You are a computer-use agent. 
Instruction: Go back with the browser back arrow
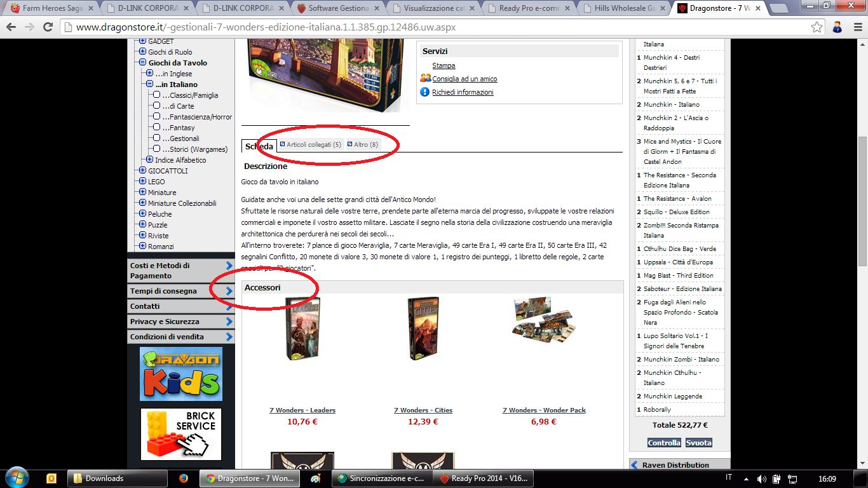click(11, 27)
